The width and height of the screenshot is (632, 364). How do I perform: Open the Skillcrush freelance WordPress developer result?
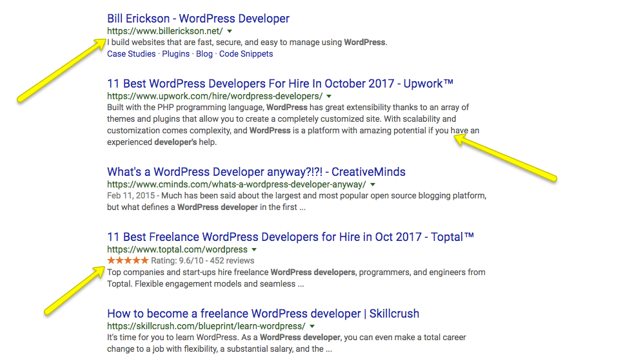[x=263, y=313]
